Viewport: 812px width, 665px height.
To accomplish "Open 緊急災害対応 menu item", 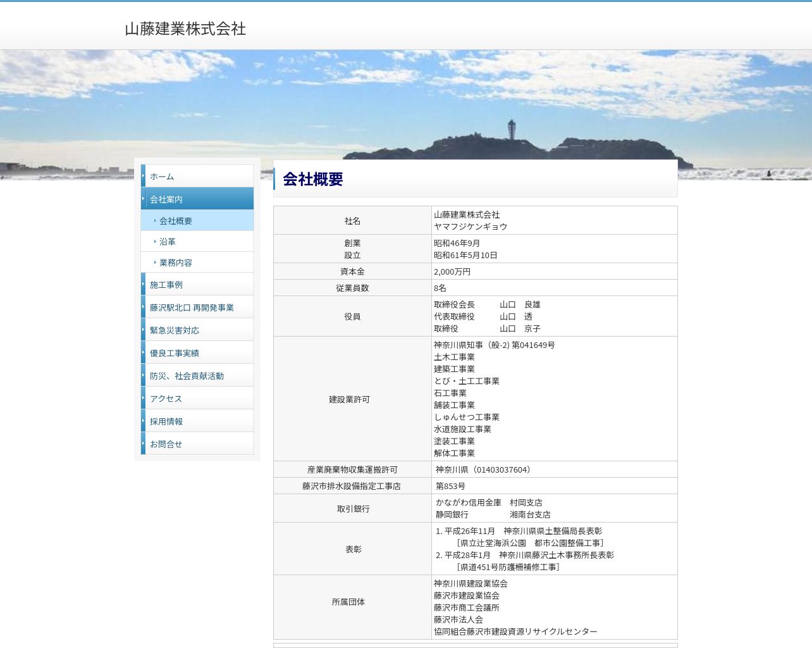I will point(197,330).
